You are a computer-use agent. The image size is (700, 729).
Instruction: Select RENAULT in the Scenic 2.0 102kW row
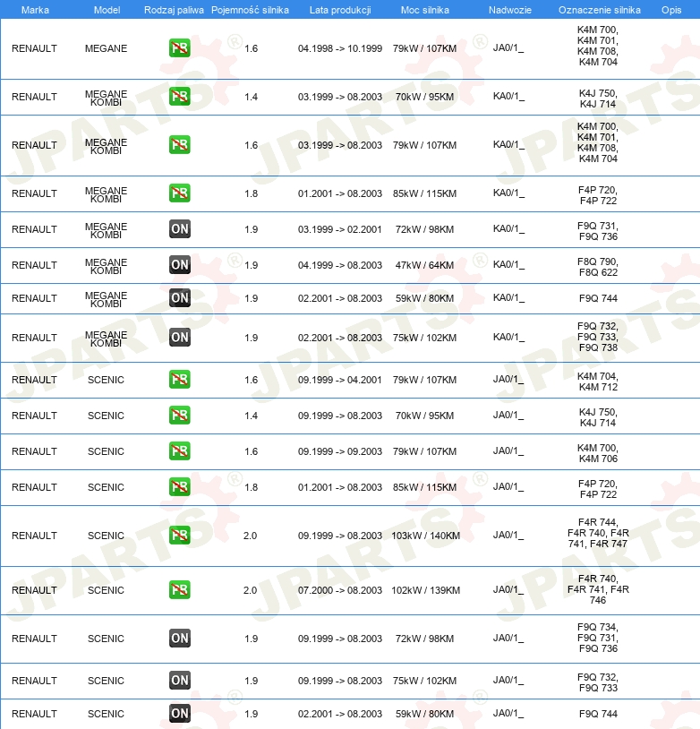tap(34, 590)
